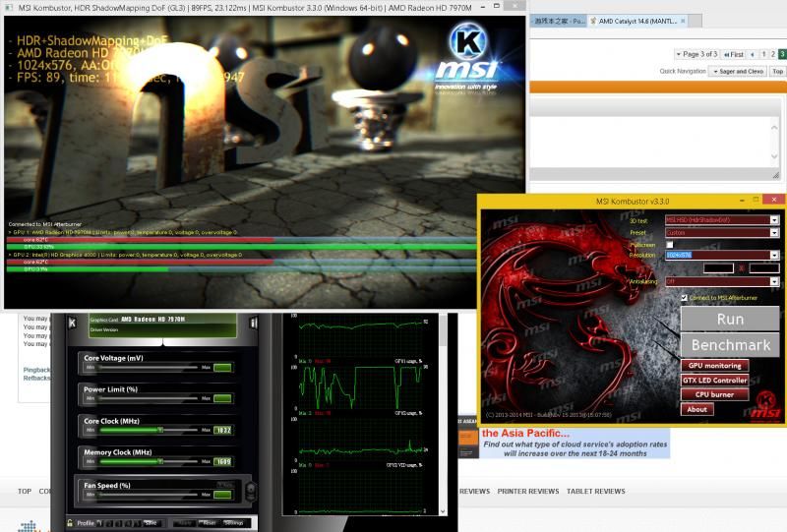
Task: Click the Fan Speed value box
Action: 223,495
